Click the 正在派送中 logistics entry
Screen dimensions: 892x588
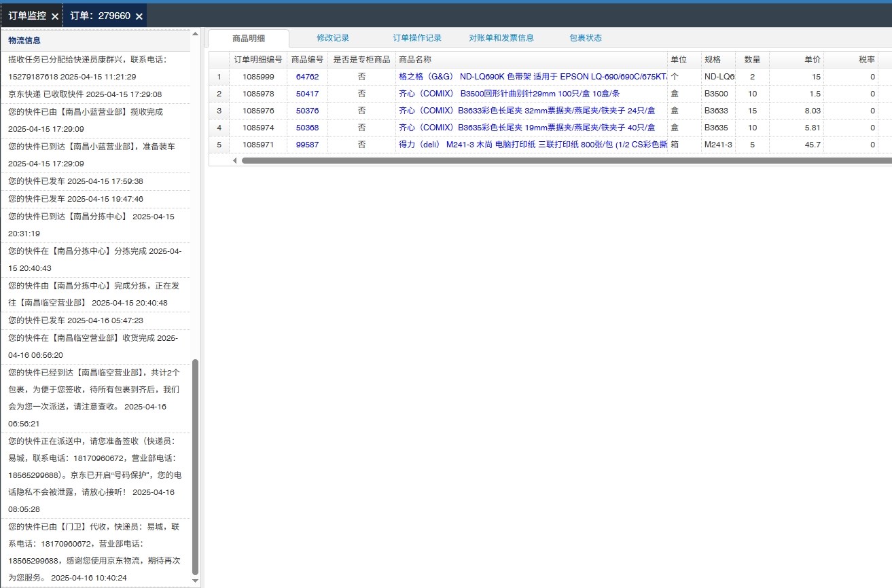tap(95, 475)
